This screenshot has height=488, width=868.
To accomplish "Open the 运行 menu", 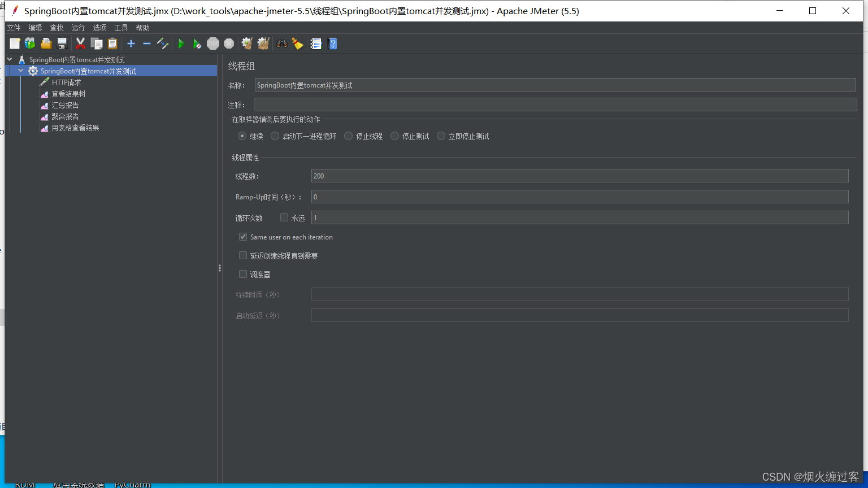I will coord(79,28).
